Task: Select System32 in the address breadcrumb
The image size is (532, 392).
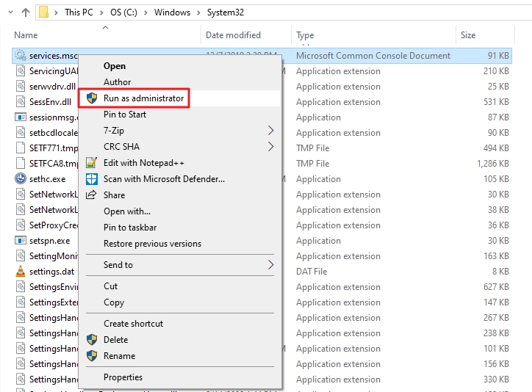Action: 226,12
